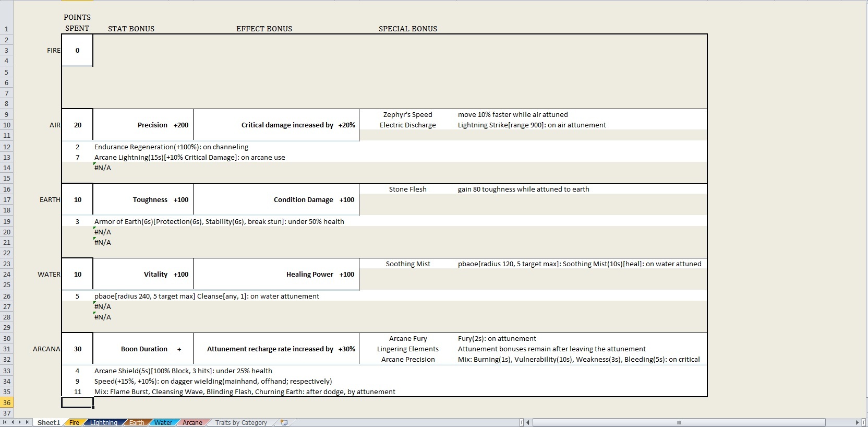The width and height of the screenshot is (868, 427).
Task: Select the value 11 in row 35
Action: click(x=77, y=392)
